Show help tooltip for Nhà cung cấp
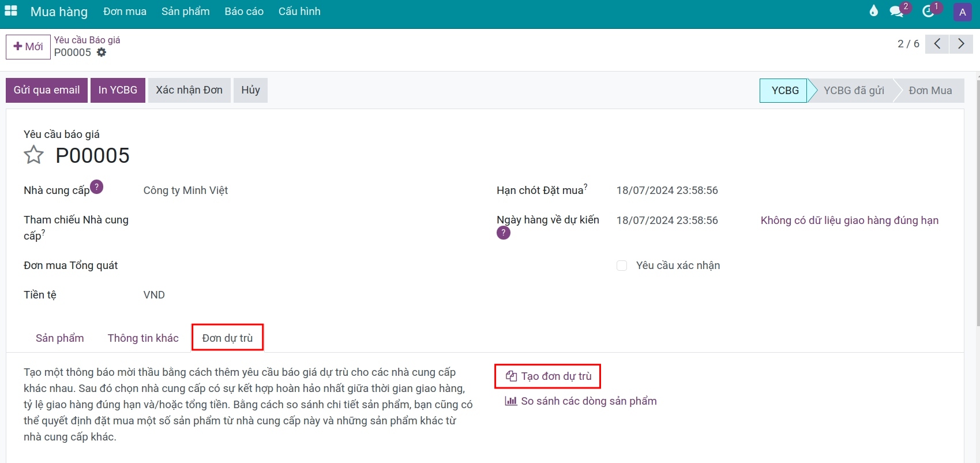Image resolution: width=980 pixels, height=463 pixels. 97,187
